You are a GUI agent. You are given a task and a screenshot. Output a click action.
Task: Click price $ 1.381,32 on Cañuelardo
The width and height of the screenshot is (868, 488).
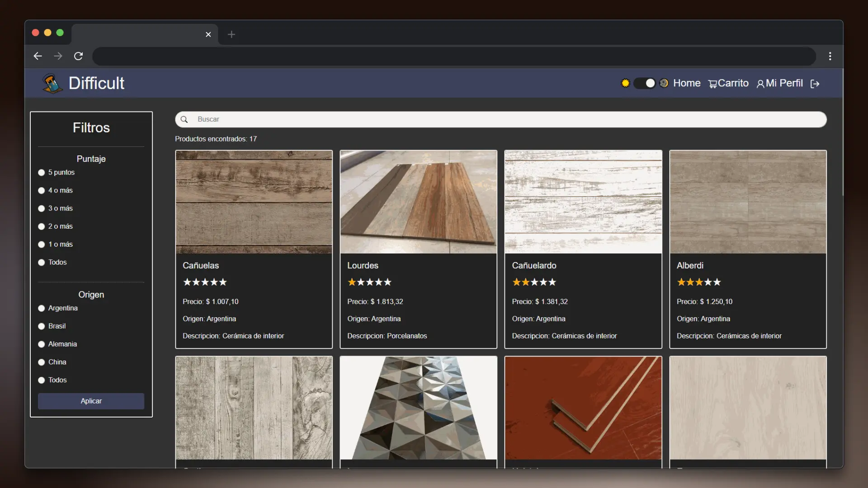point(540,302)
